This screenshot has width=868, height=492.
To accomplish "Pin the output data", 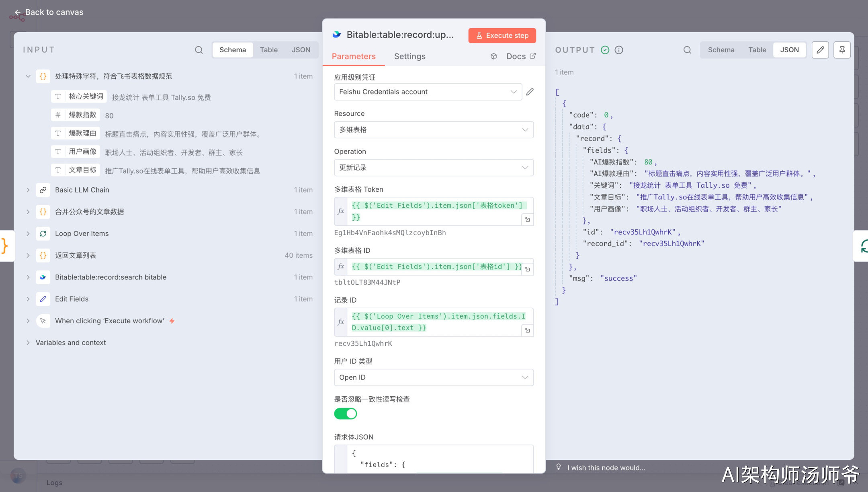I will point(842,50).
